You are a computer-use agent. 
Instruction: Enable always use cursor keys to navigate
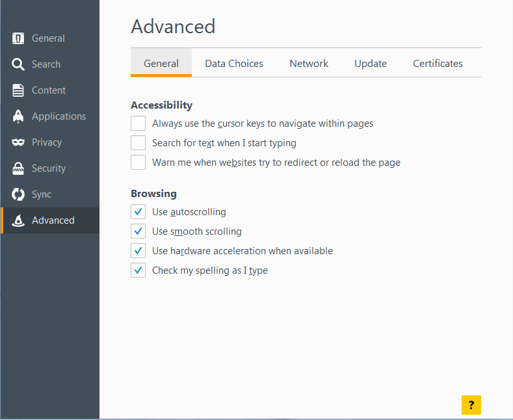pos(138,124)
